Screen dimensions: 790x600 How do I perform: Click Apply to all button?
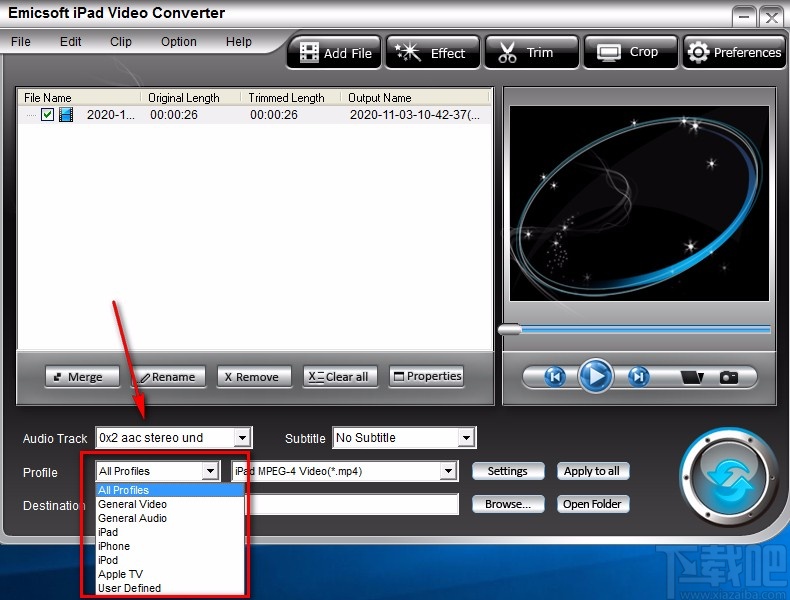[x=592, y=472]
